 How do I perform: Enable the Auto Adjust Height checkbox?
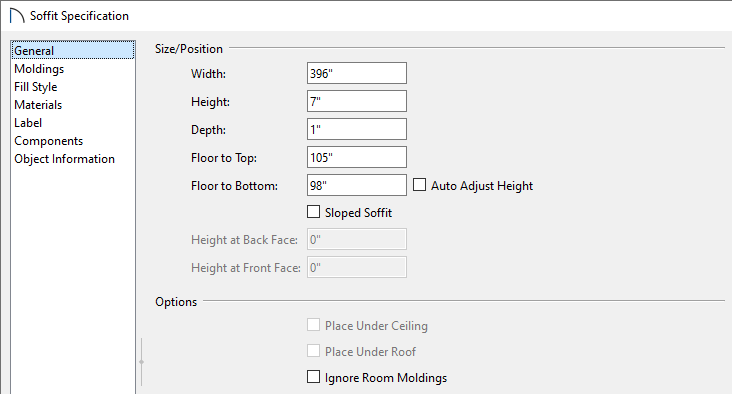[x=419, y=185]
